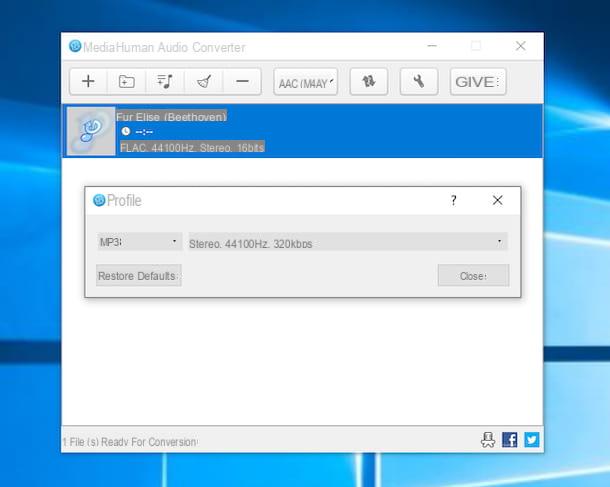Click the Fur Elise album art thumbnail
610x487 pixels.
(91, 131)
